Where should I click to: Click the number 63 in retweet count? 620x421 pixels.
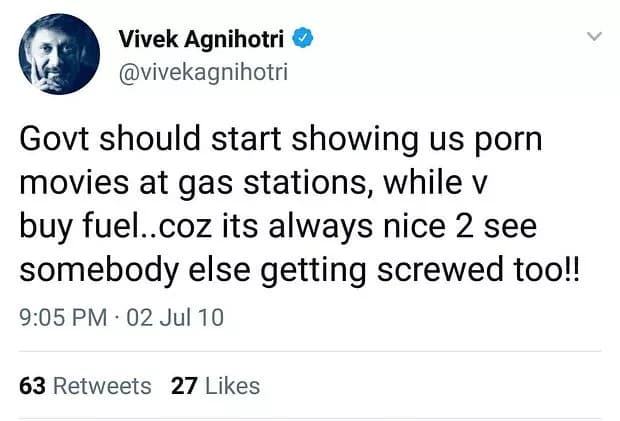coord(32,385)
